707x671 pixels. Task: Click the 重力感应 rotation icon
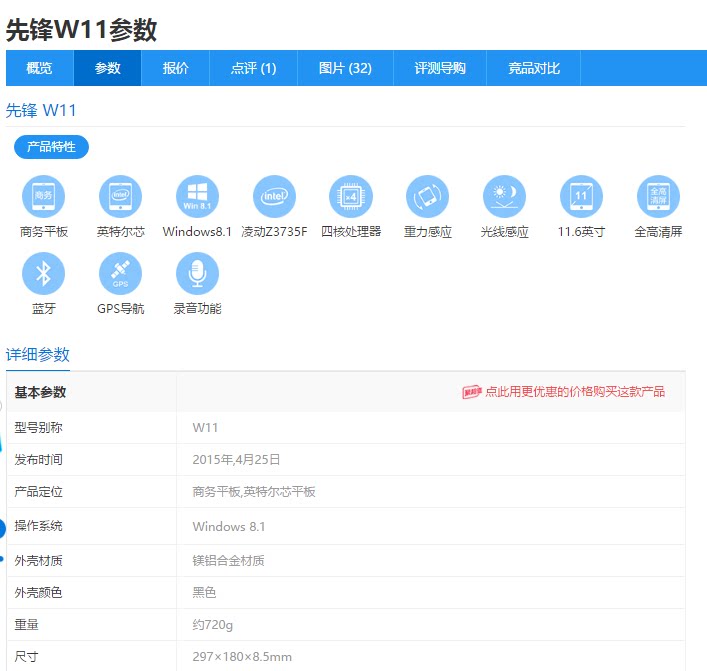tap(427, 197)
